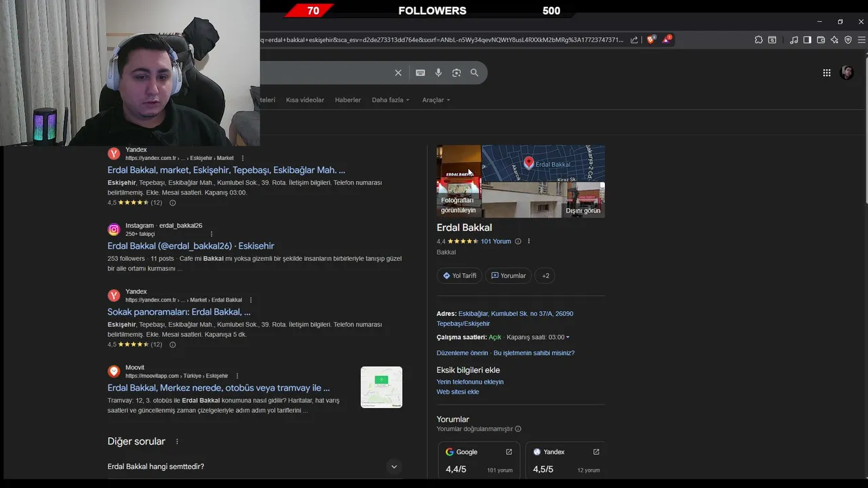This screenshot has width=868, height=488.
Task: Open the Diğer sorular three-dot menu
Action: 177,441
